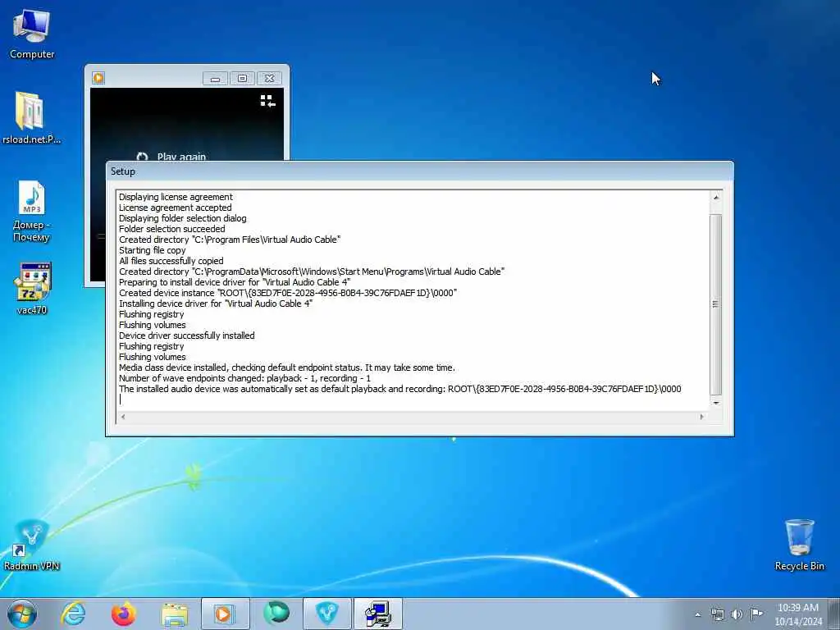
Task: Open the green round taskbar app
Action: click(276, 614)
